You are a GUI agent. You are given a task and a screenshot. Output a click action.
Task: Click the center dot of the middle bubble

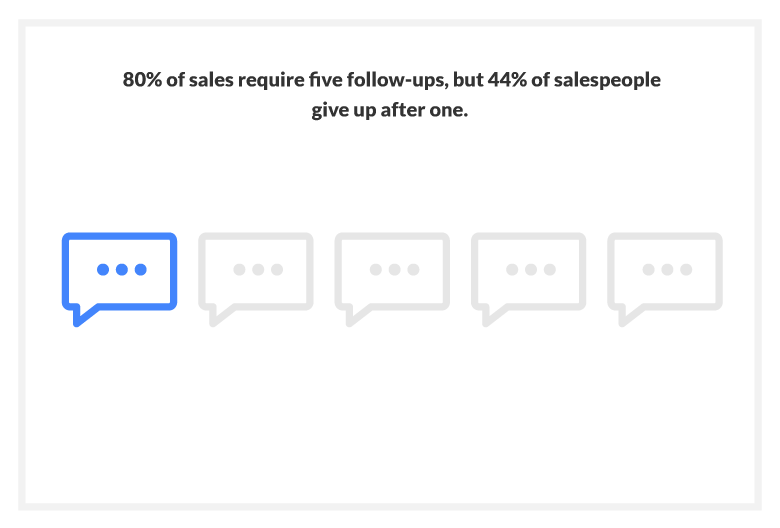[394, 269]
